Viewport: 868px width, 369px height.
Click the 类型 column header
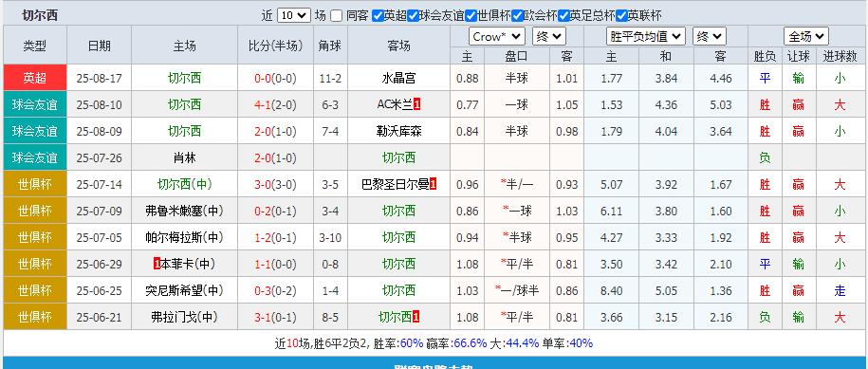(35, 46)
